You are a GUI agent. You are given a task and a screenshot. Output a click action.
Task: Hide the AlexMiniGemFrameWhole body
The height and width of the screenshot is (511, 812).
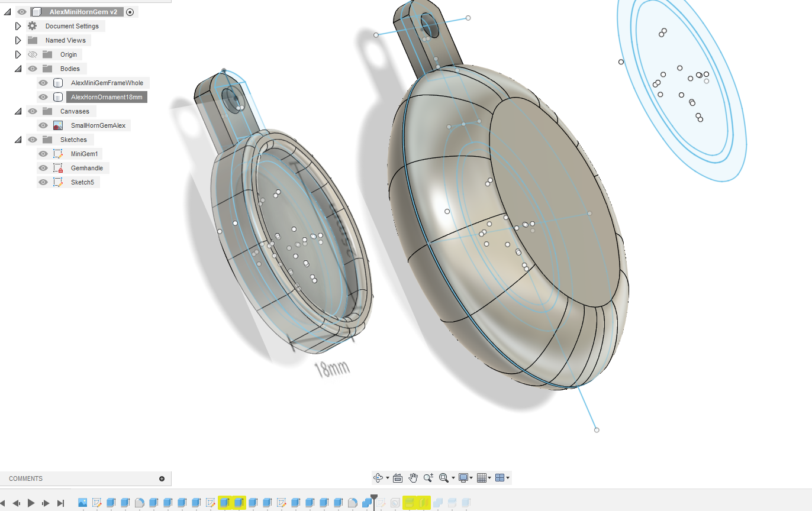(43, 83)
